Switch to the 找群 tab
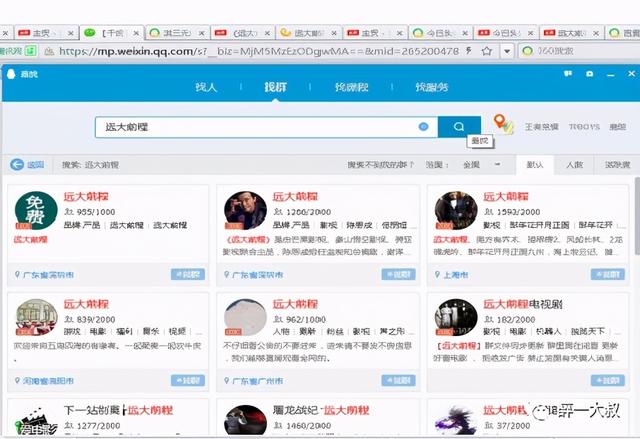640x439 pixels. click(276, 87)
